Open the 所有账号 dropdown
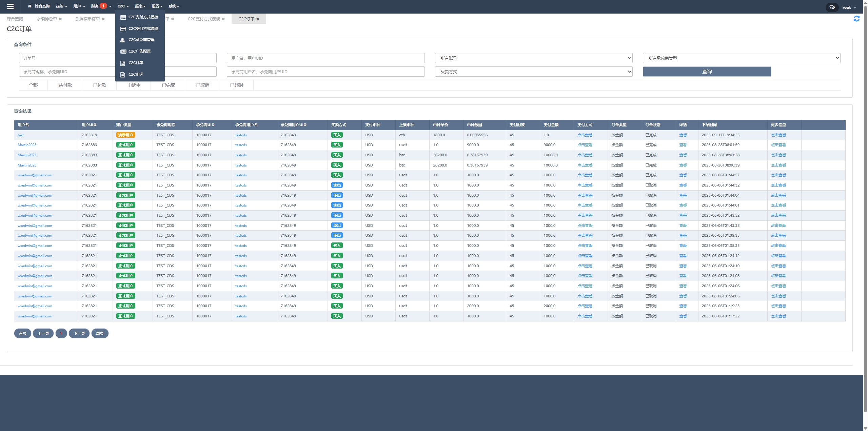The image size is (868, 431). pyautogui.click(x=533, y=58)
